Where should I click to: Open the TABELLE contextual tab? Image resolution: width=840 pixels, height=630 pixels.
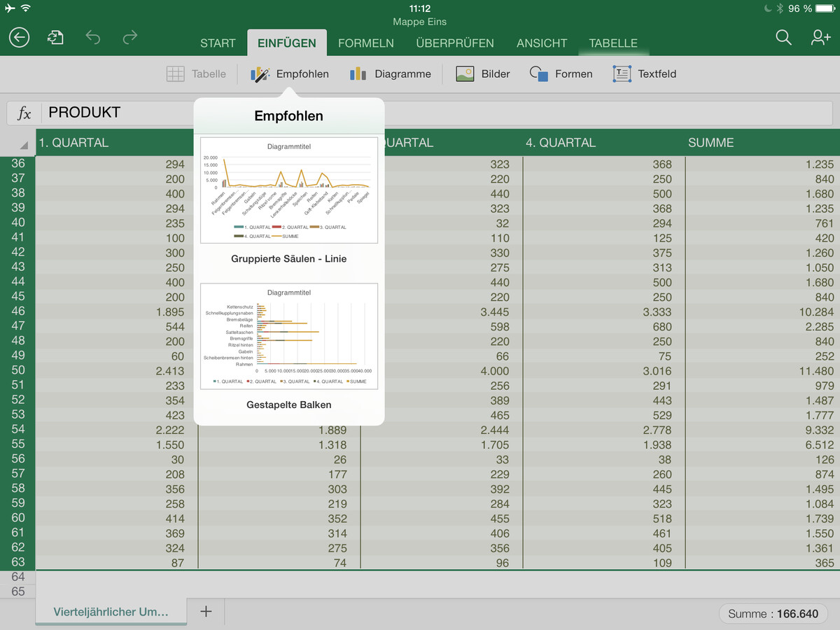pos(613,43)
